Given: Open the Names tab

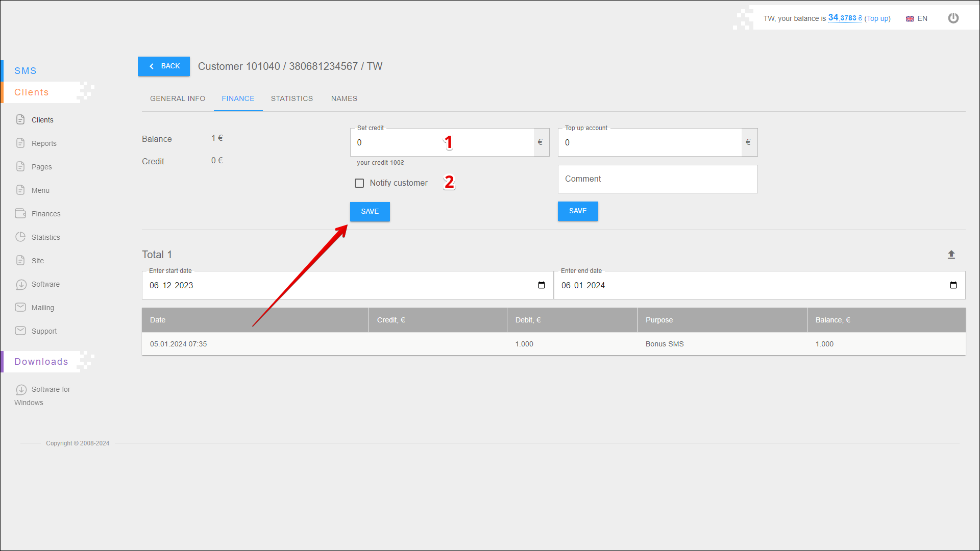Looking at the screenshot, I should (x=344, y=98).
